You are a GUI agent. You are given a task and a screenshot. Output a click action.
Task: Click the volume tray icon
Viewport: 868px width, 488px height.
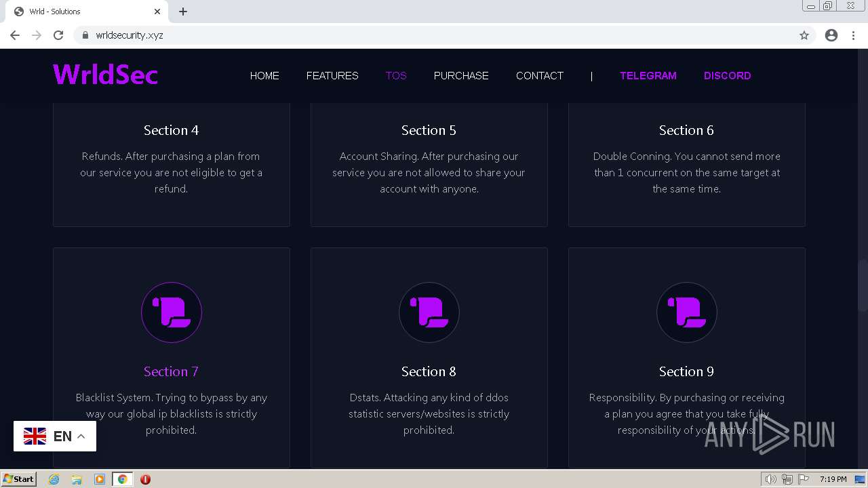(770, 479)
